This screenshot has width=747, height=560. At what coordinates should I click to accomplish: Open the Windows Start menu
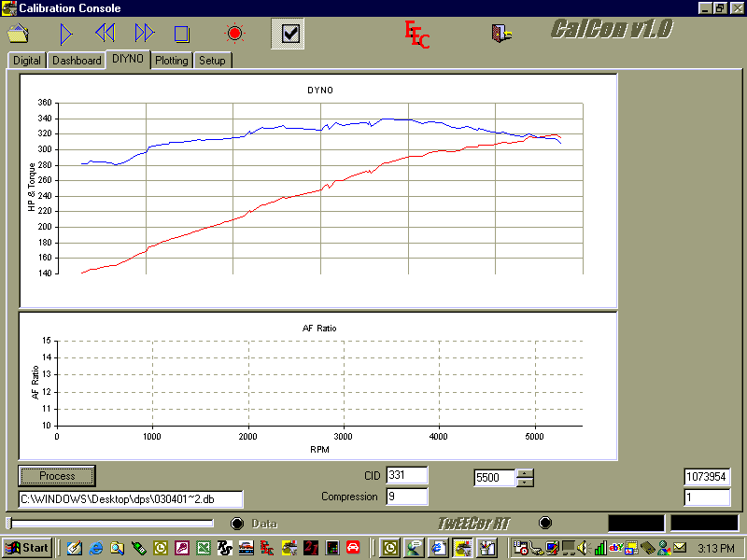tap(27, 548)
